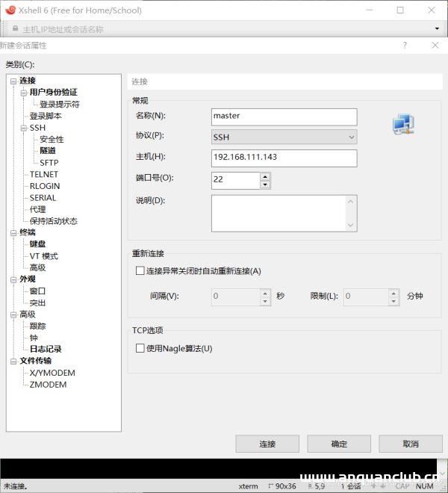Select X/YMODEM in category tree

pos(52,373)
